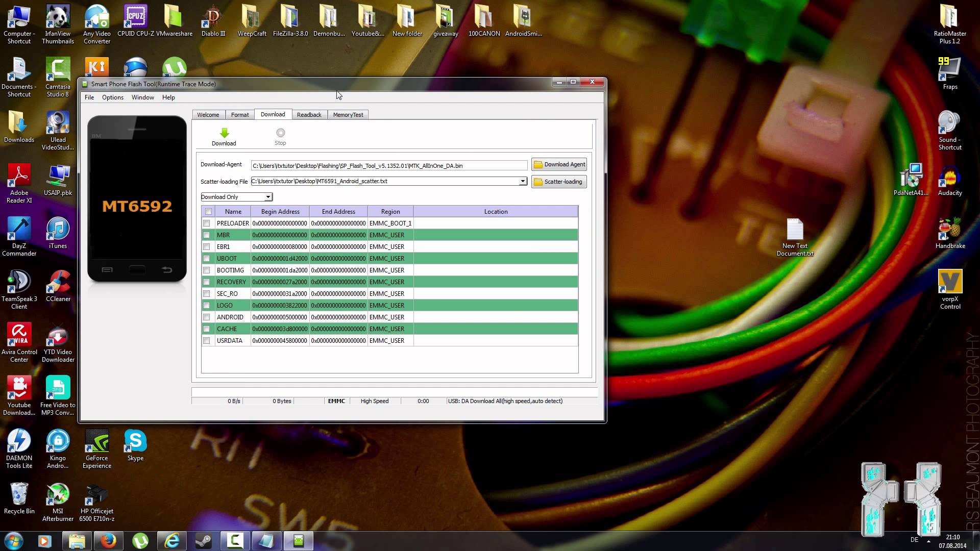This screenshot has width=980, height=551.
Task: Check the PRELOADER partition checkbox
Action: pos(207,223)
